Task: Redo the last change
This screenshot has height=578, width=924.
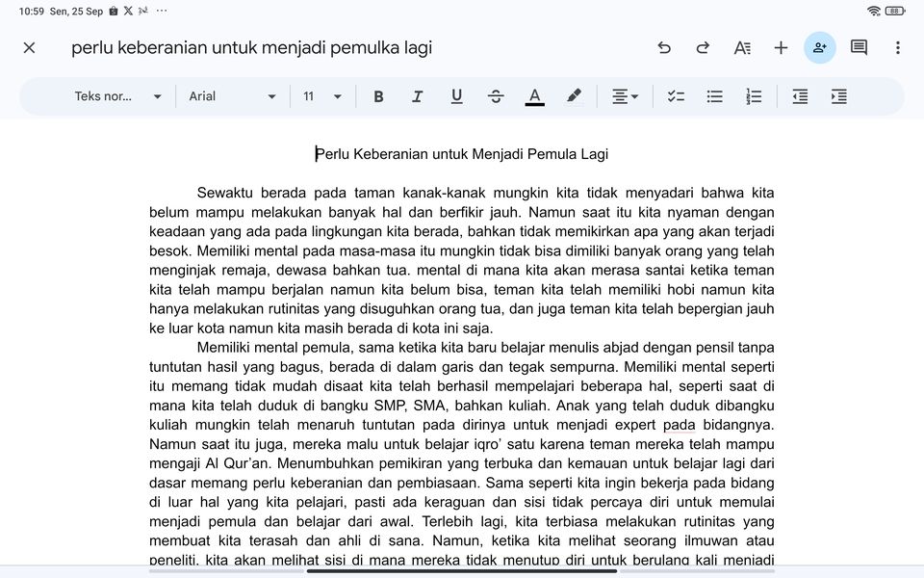Action: coord(704,47)
